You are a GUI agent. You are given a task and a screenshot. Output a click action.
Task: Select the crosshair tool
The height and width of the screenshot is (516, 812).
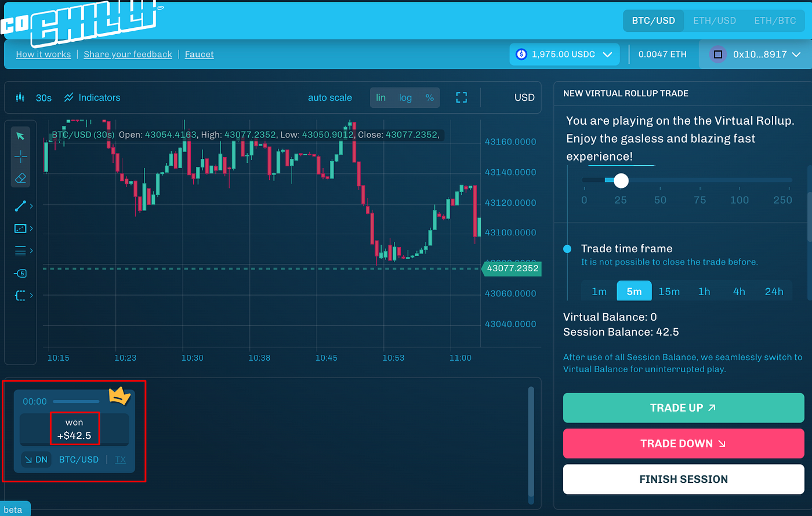pos(20,157)
